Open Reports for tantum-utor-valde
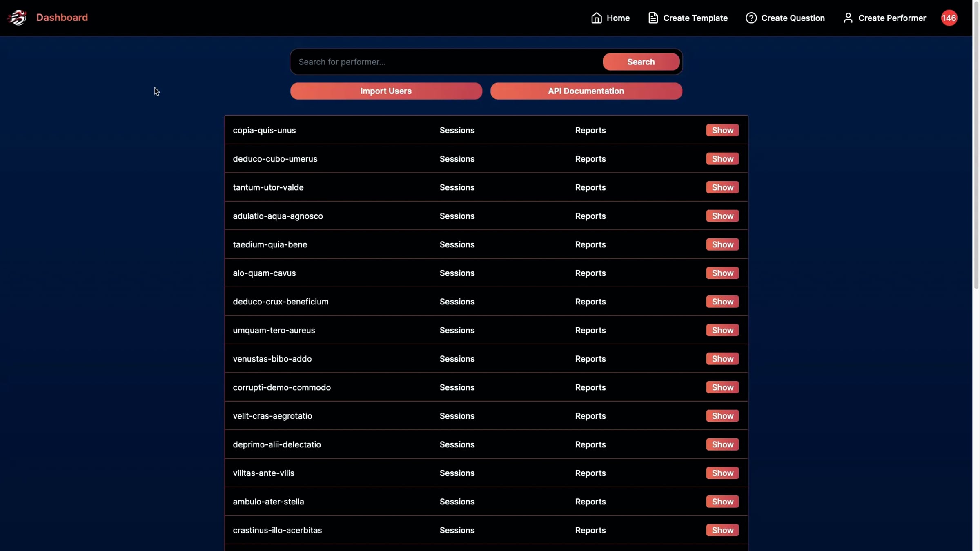 pos(590,188)
